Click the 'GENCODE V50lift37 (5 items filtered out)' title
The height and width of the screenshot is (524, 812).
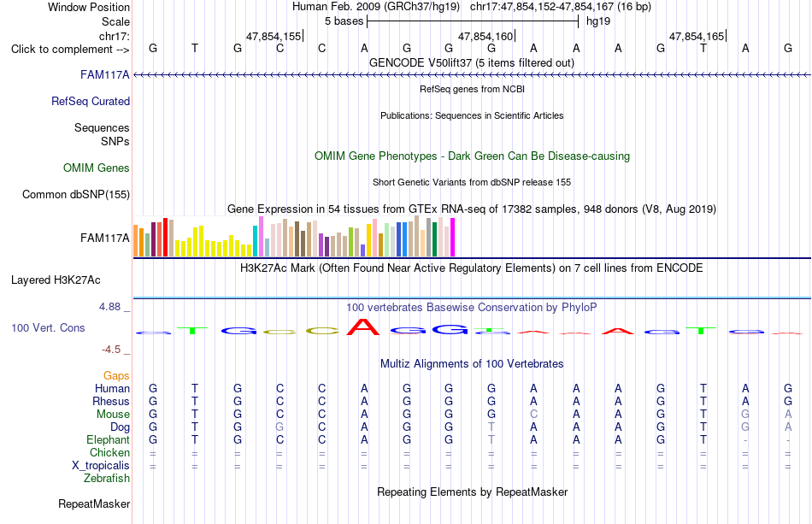coord(472,62)
